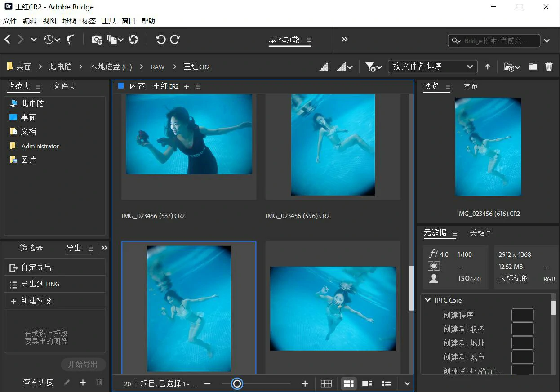560x392 pixels.
Task: Switch to thumbnail view mode
Action: 349,383
